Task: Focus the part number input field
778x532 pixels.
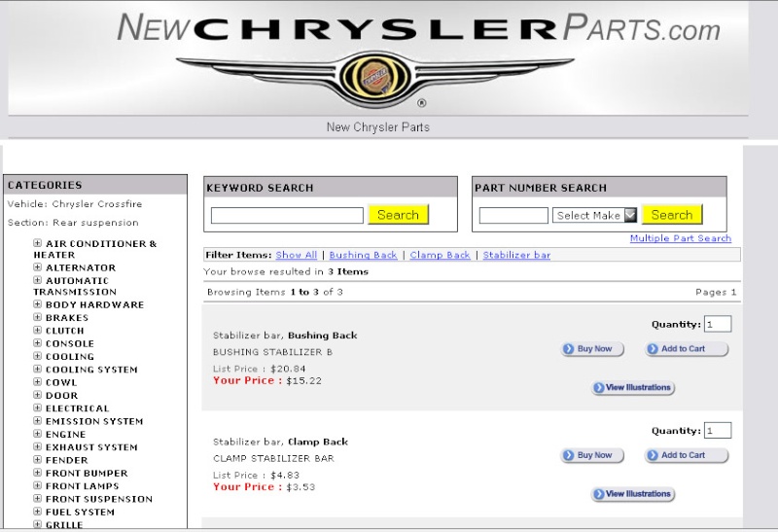Action: 513,215
